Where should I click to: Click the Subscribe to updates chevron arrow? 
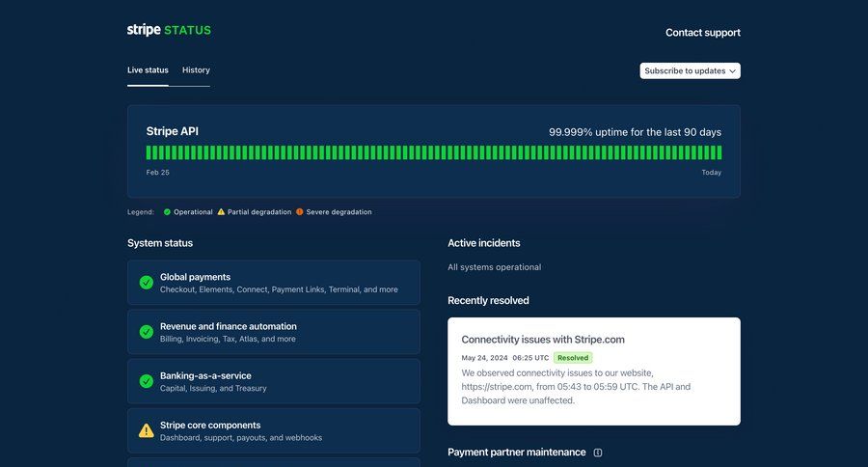coord(732,71)
